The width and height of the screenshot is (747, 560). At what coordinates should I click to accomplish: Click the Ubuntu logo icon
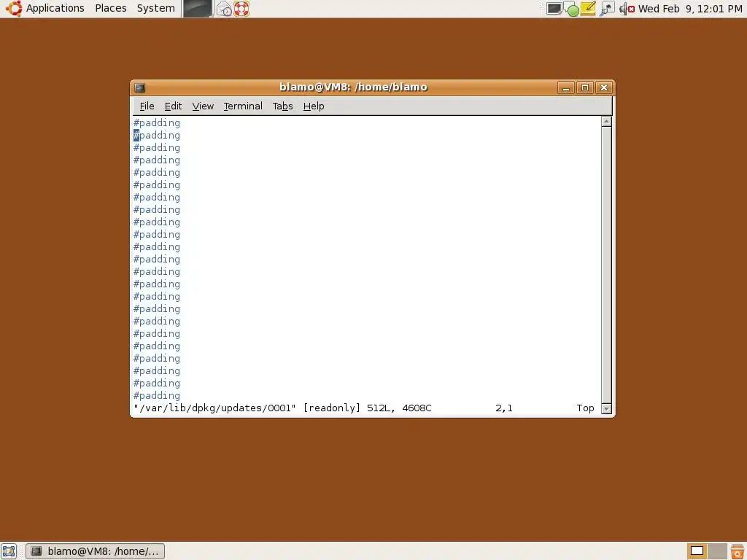coord(14,8)
